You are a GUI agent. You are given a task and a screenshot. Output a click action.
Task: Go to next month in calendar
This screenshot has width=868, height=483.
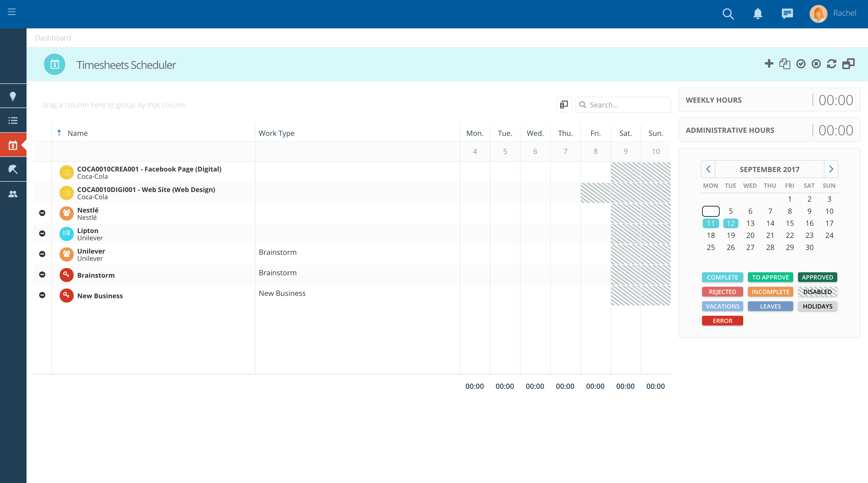tap(831, 169)
